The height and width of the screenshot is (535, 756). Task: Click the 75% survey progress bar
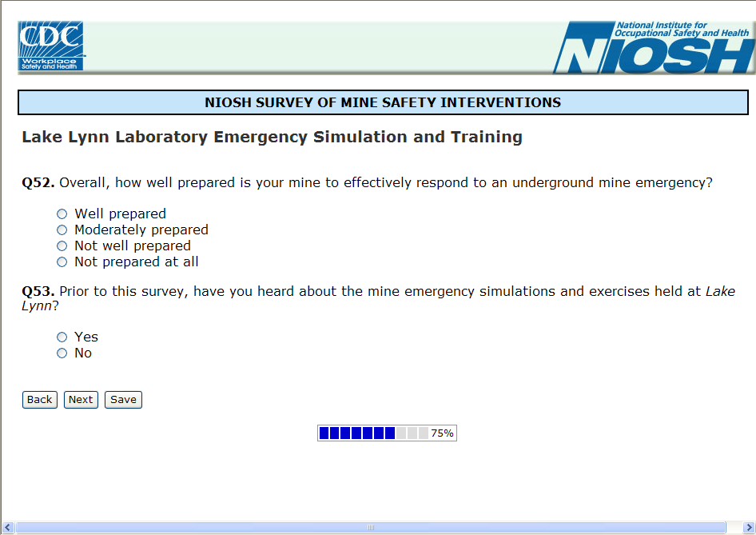click(387, 433)
